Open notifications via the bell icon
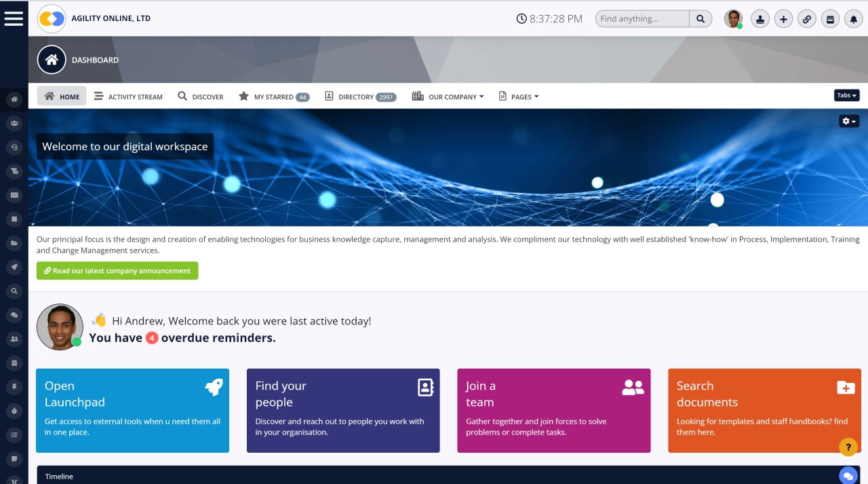 pyautogui.click(x=853, y=18)
